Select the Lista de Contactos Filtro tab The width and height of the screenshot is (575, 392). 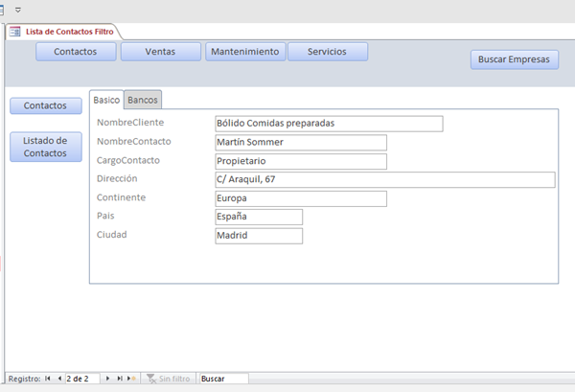(x=69, y=32)
